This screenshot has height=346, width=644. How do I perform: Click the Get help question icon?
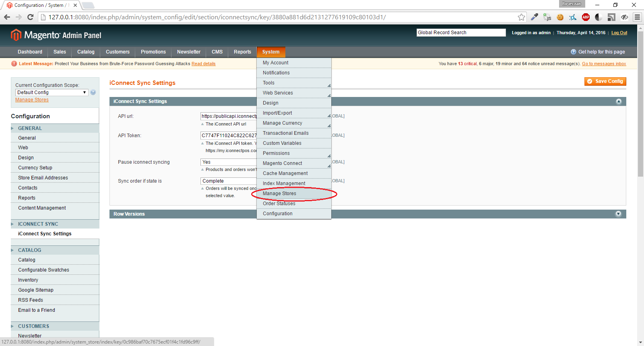(574, 52)
